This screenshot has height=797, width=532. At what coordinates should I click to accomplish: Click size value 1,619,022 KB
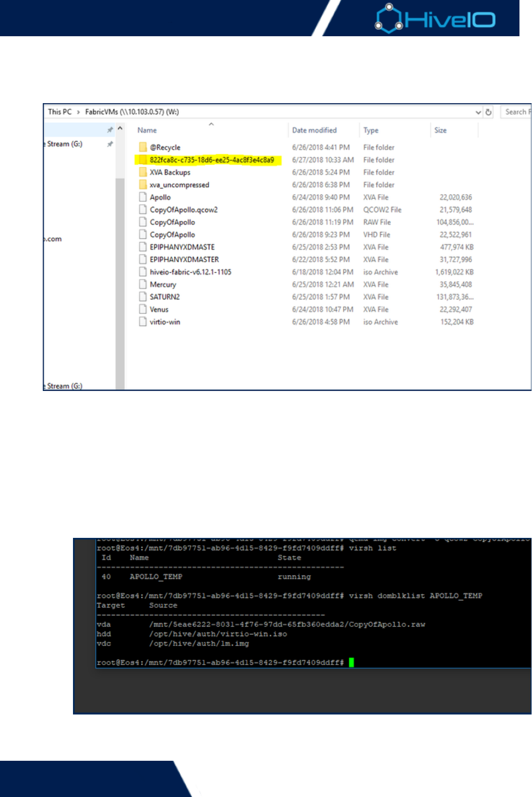454,272
